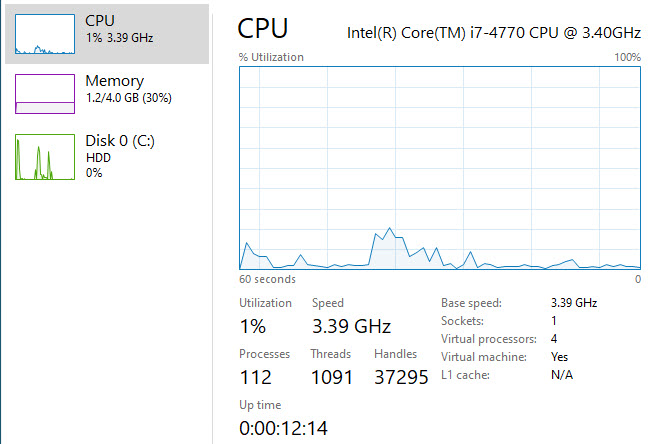Click the Handles count 37295

point(401,377)
